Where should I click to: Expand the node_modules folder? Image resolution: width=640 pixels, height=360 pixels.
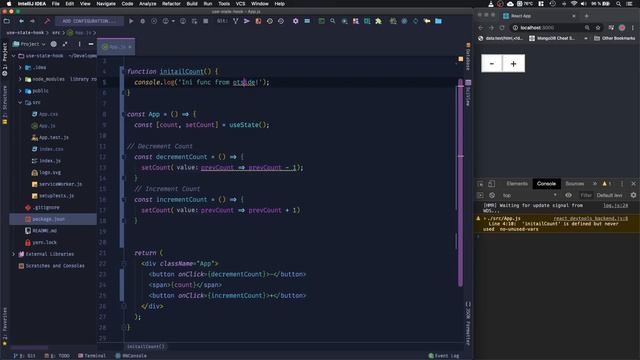(20, 79)
